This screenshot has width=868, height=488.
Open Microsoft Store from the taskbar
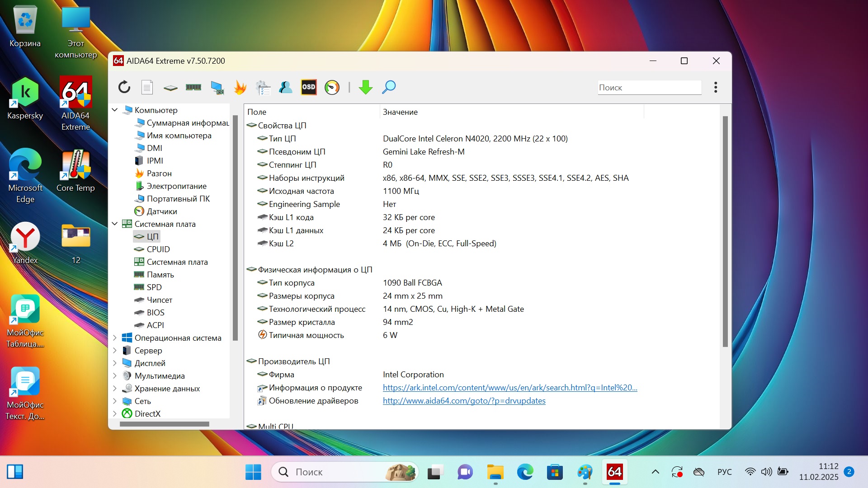pyautogui.click(x=555, y=472)
